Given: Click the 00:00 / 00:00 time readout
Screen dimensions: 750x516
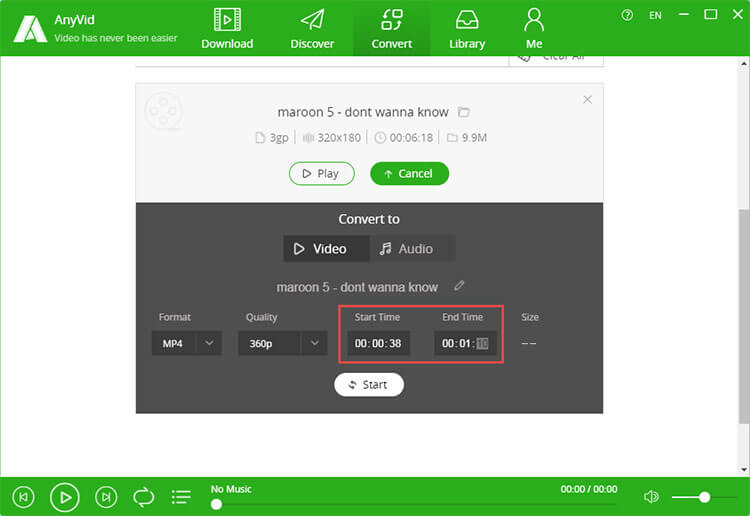Looking at the screenshot, I should (x=589, y=489).
